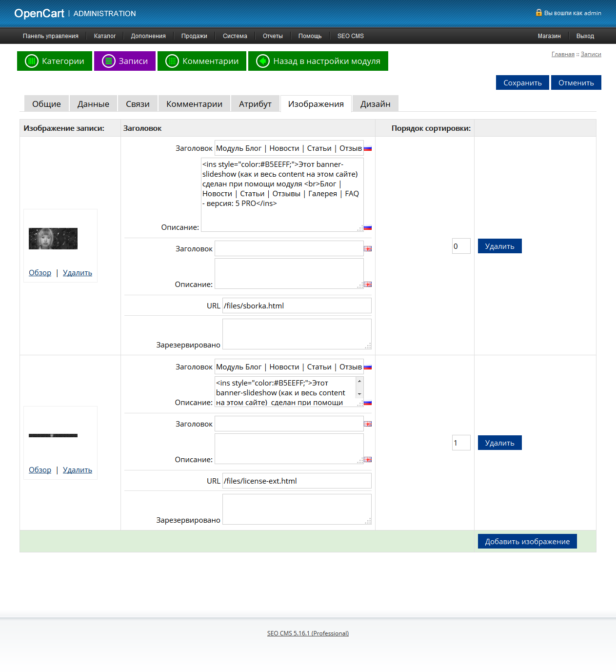This screenshot has height=672, width=616.
Task: Click scroll-down arrow in second image Описание
Action: [359, 394]
